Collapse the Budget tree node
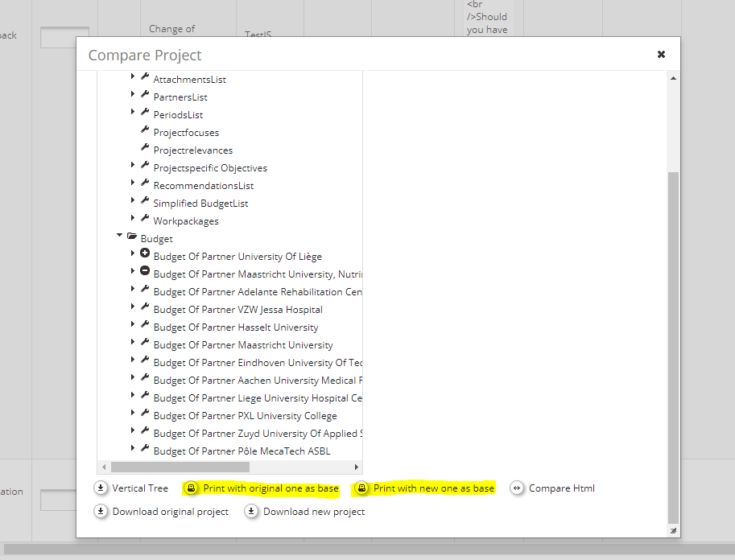The height and width of the screenshot is (560, 735). [119, 237]
